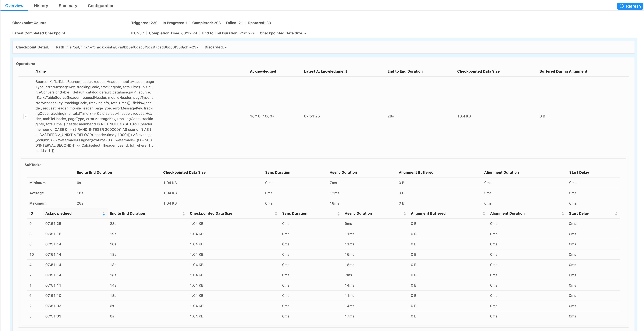
Task: Click the subtask row with ID 10
Action: click(31, 254)
